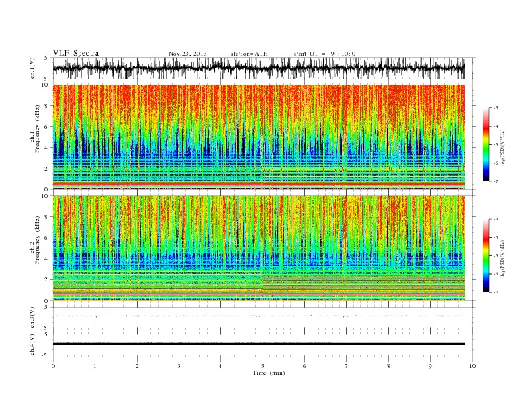Click the ch.2 colorbar '-7' tick label
This screenshot has width=532, height=411.
(x=496, y=292)
